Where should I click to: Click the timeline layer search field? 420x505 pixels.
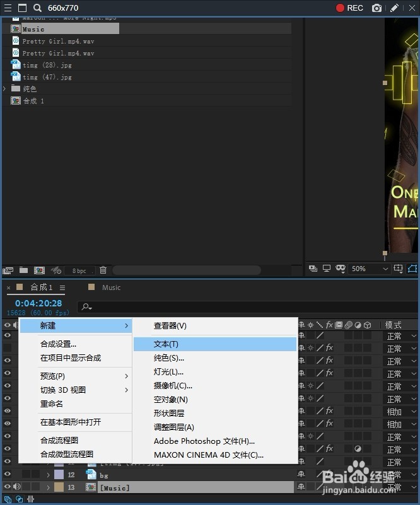248,307
